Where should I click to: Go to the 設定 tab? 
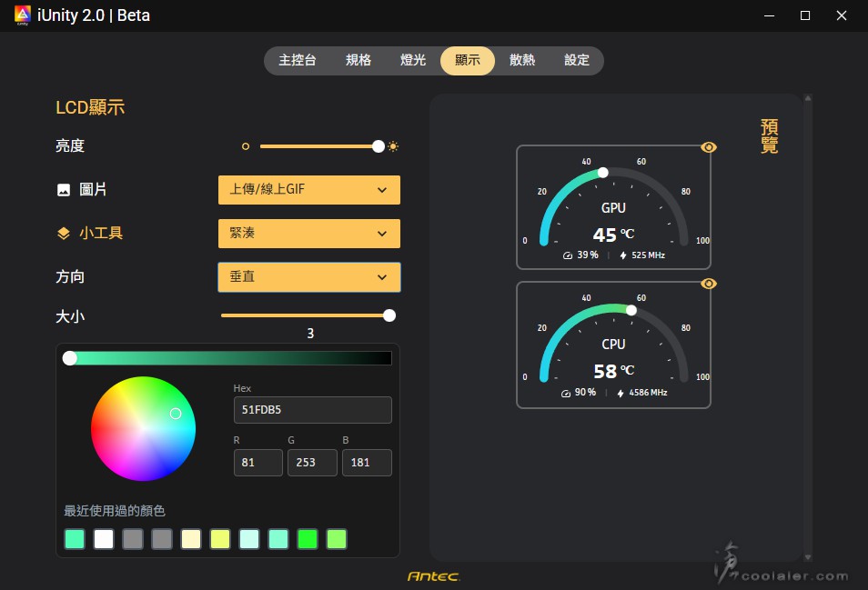point(577,61)
